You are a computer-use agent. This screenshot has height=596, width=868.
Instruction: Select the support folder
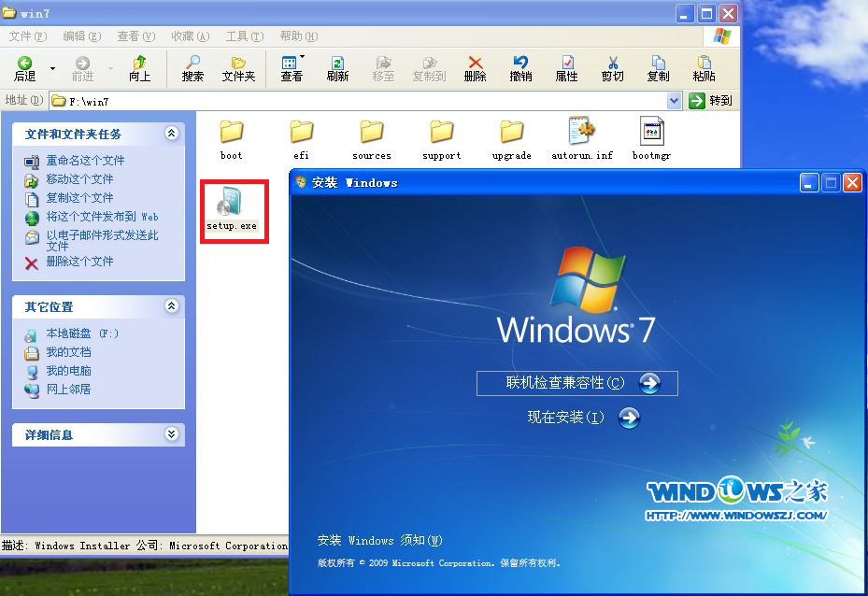(x=442, y=139)
